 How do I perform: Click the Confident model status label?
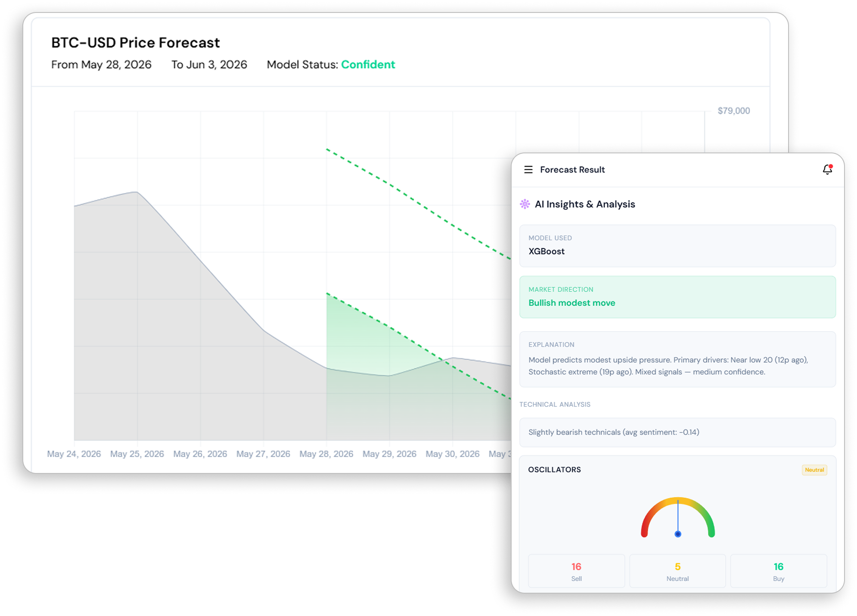click(368, 65)
